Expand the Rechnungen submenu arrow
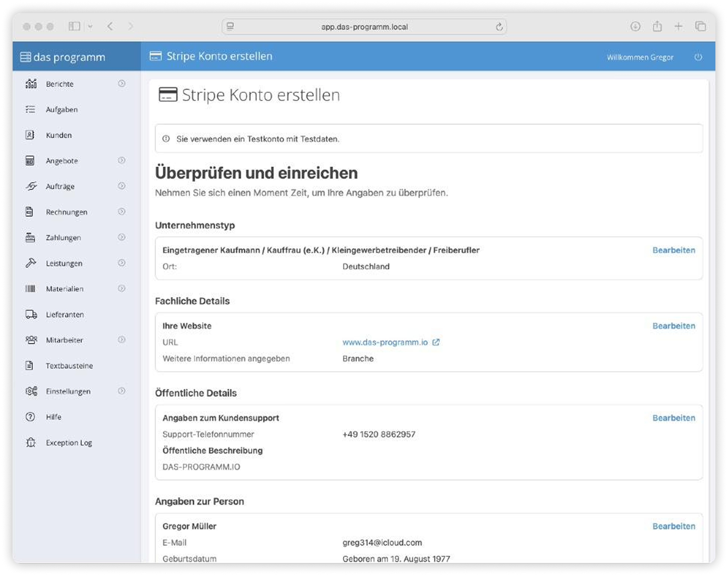Image resolution: width=728 pixels, height=576 pixels. click(x=122, y=212)
